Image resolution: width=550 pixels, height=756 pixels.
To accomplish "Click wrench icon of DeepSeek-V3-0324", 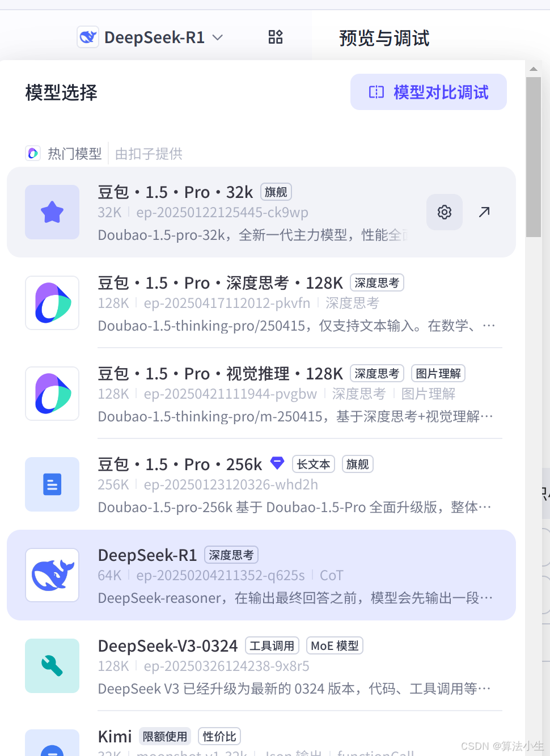I will (x=52, y=666).
